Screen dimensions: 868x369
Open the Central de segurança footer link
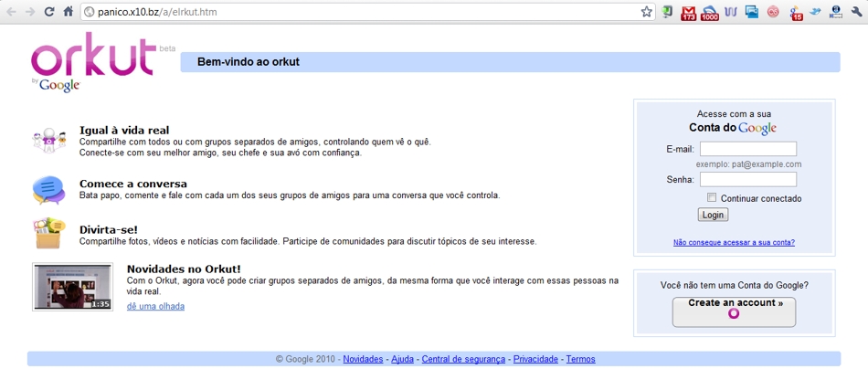point(463,359)
